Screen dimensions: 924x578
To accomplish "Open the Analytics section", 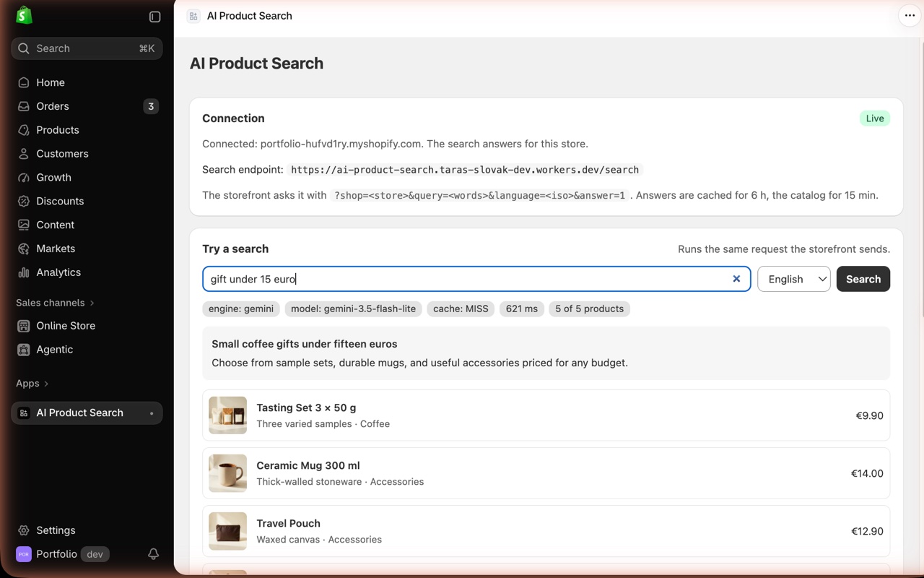I will [x=87, y=272].
